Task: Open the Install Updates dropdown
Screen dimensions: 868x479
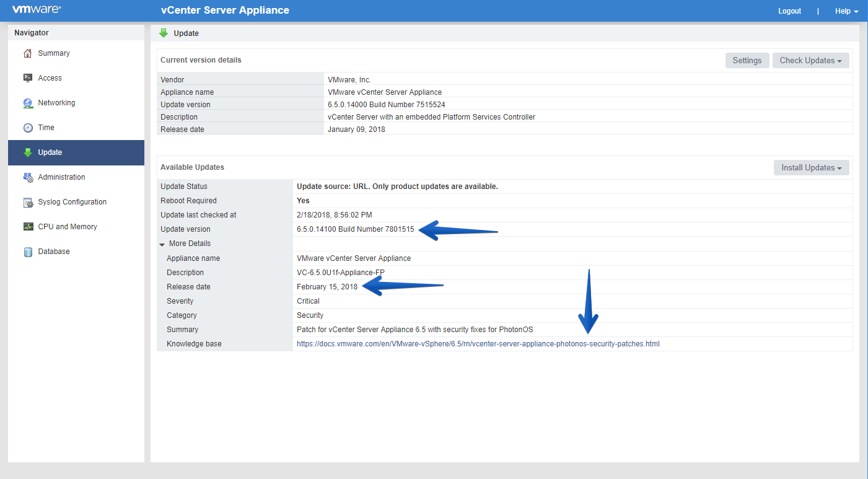Action: [x=811, y=167]
